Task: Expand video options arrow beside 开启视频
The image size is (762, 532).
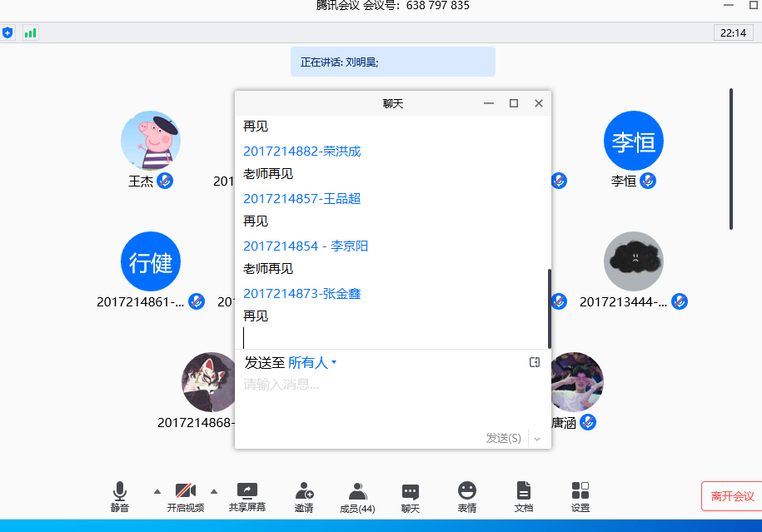Action: pyautogui.click(x=213, y=490)
